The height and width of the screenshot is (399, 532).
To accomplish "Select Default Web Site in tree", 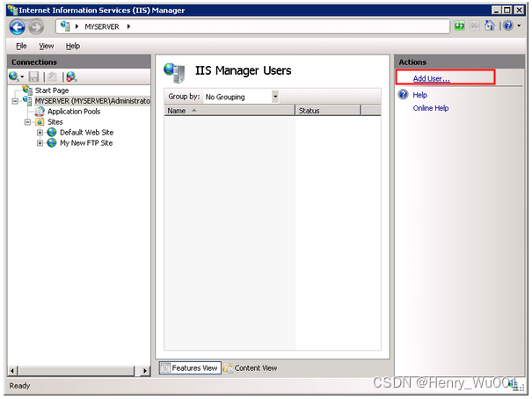I will 86,133.
